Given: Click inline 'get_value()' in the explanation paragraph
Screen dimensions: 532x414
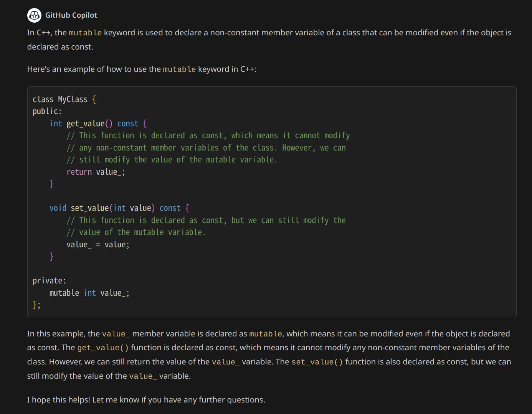Looking at the screenshot, I should click(103, 348).
